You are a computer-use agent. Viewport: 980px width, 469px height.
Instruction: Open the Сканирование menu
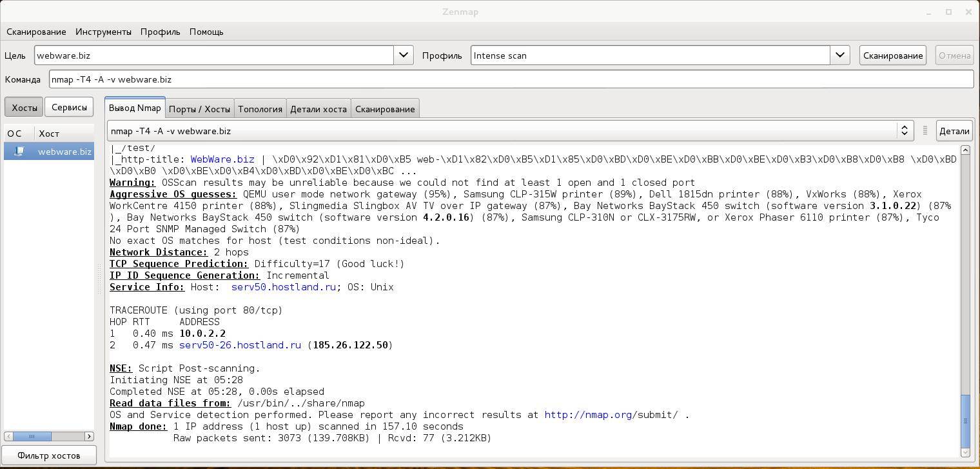36,32
